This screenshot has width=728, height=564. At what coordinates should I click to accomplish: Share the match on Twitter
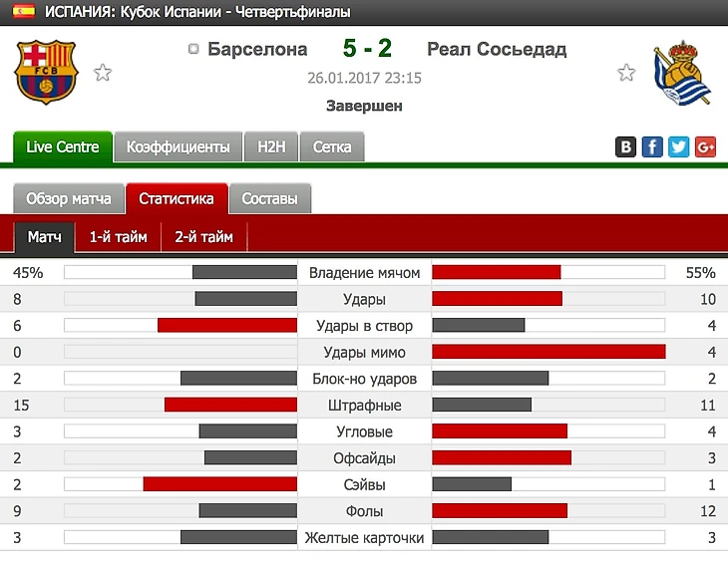pyautogui.click(x=679, y=147)
